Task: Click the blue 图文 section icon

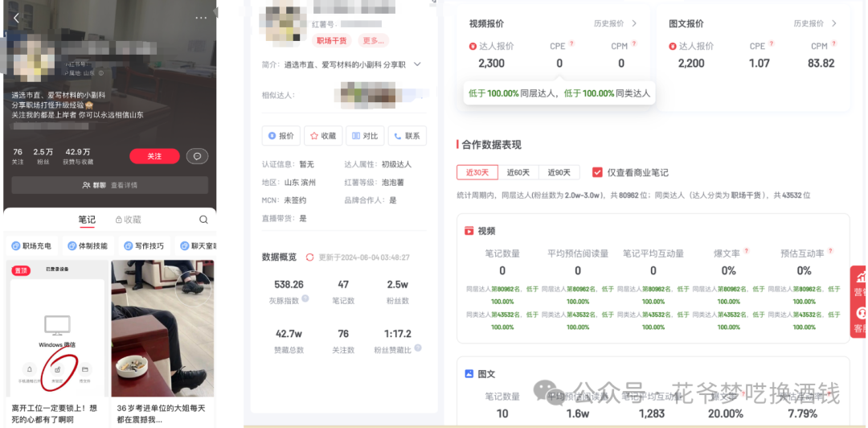Action: click(469, 374)
